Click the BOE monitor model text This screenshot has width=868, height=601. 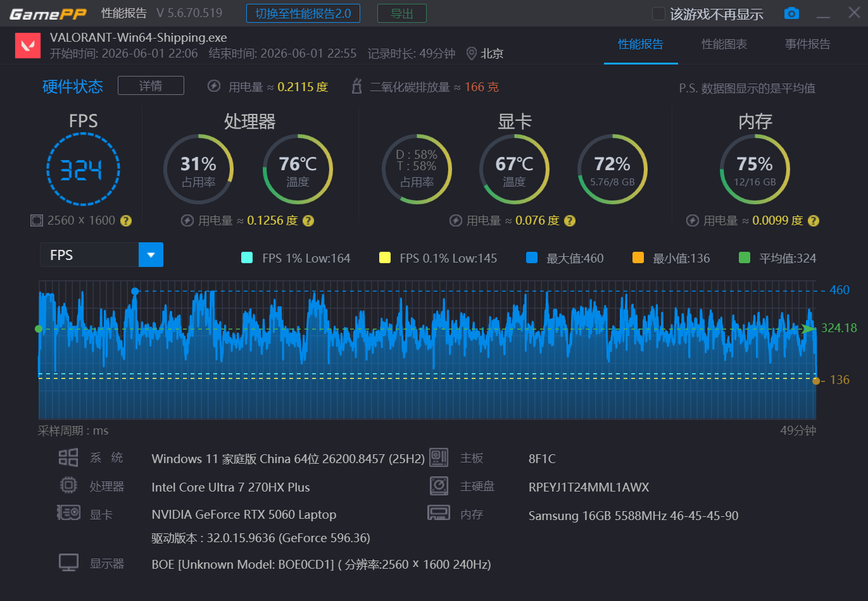pyautogui.click(x=322, y=564)
